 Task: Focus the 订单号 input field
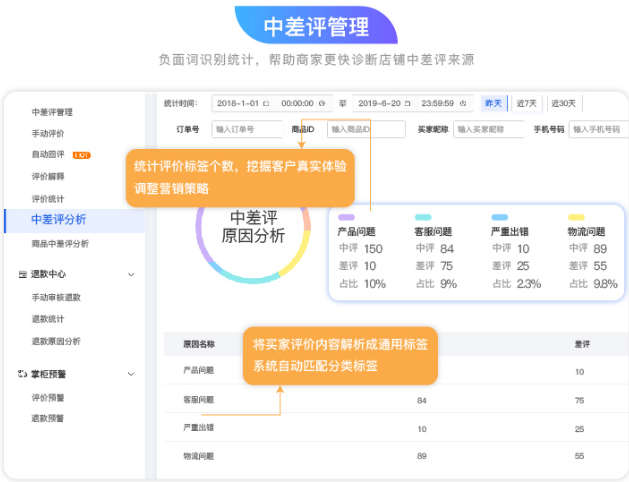(246, 129)
